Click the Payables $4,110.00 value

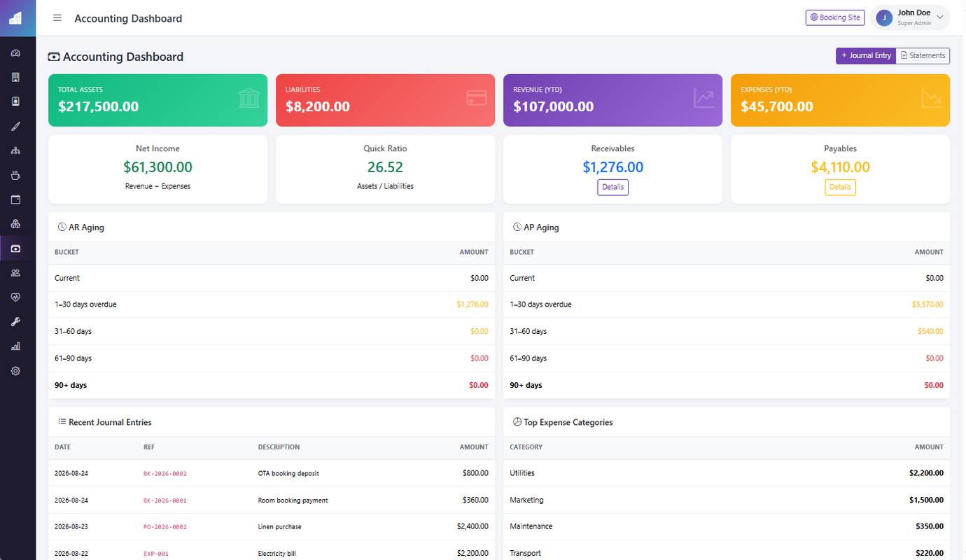pyautogui.click(x=840, y=167)
